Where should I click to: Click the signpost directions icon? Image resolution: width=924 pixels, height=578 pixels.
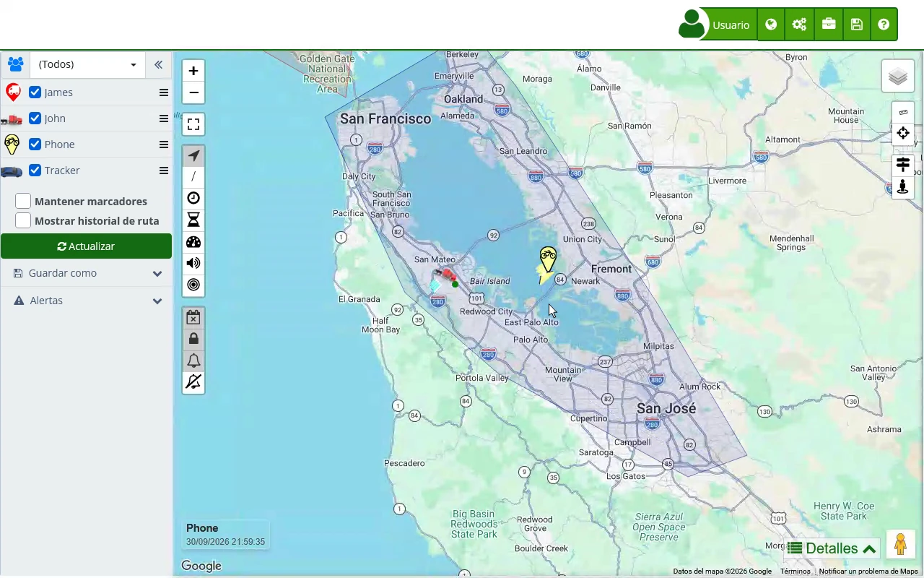point(903,165)
